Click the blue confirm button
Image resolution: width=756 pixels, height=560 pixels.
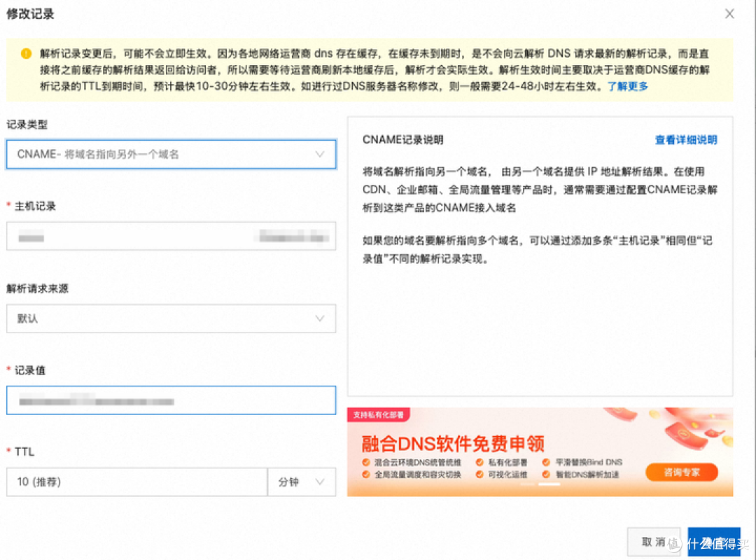tap(714, 542)
